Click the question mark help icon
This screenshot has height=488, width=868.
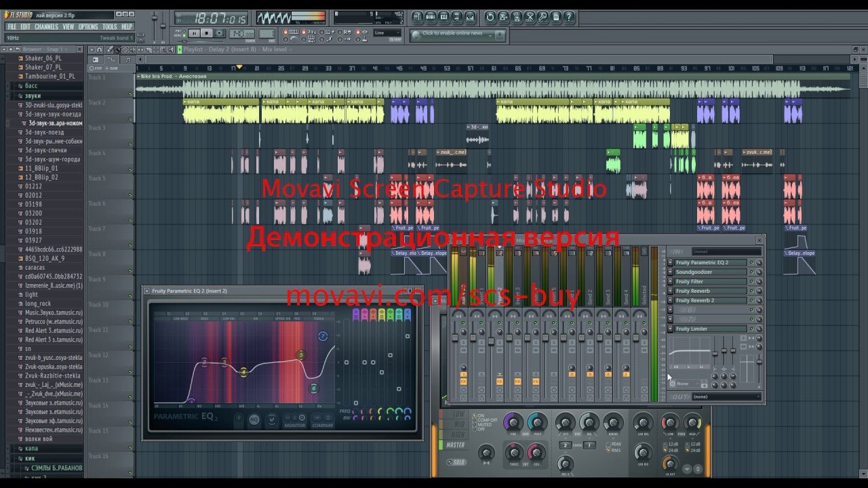point(569,17)
